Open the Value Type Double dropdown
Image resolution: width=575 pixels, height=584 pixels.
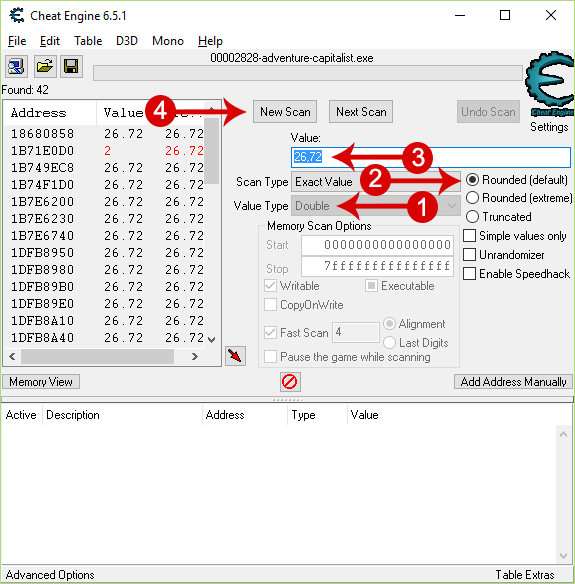click(x=375, y=206)
